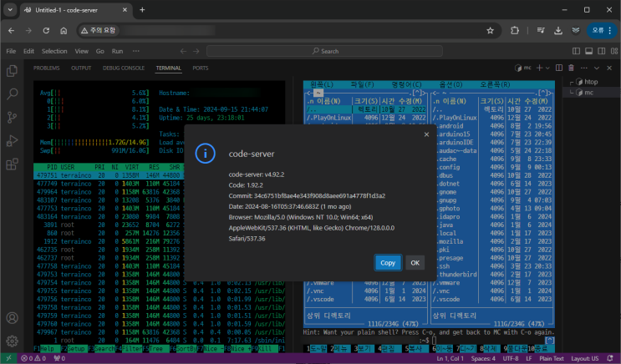Open the Source Control view

[12, 118]
